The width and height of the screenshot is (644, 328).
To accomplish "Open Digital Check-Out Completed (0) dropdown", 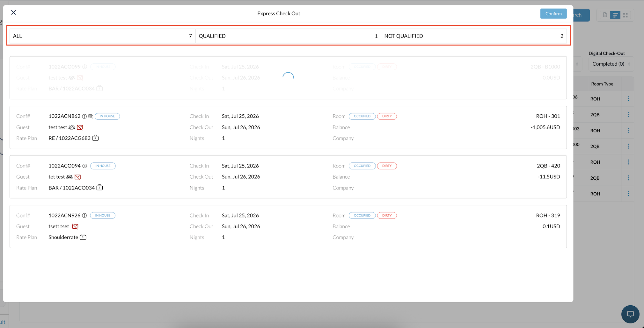I will pos(611,64).
